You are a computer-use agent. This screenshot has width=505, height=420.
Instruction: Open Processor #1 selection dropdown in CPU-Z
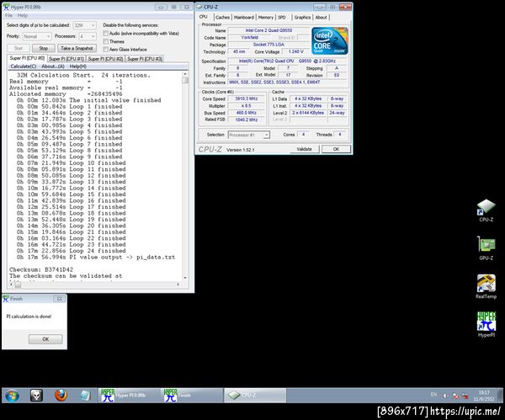(x=249, y=135)
